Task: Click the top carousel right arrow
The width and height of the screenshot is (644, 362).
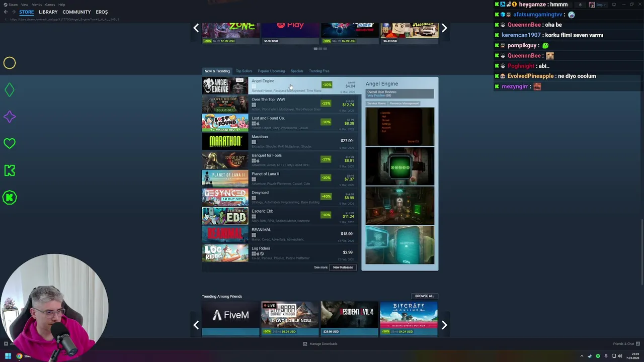Action: click(444, 28)
